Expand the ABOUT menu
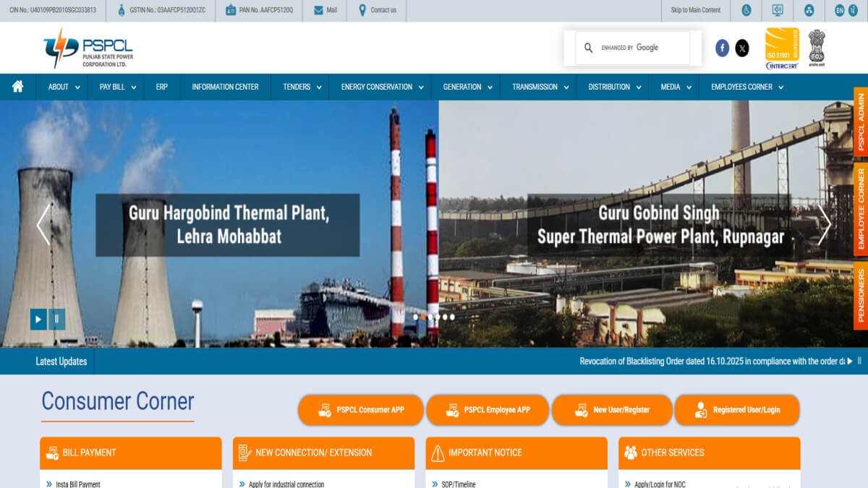 pyautogui.click(x=64, y=87)
